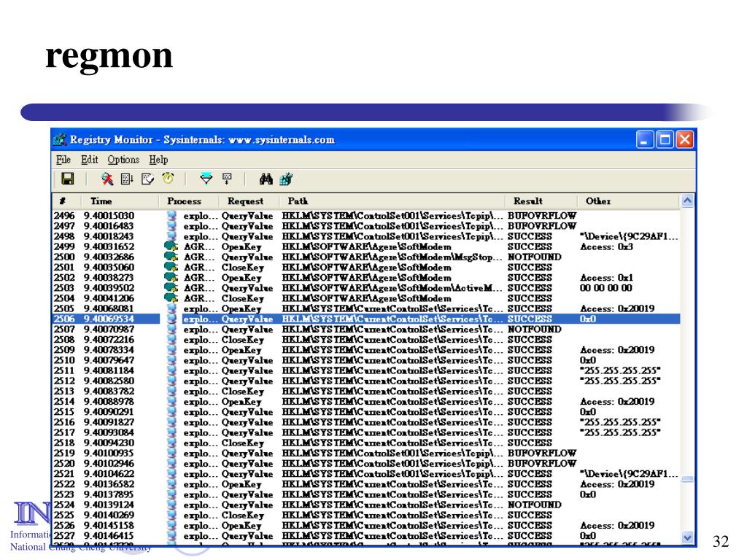Open the File menu

coord(63,160)
